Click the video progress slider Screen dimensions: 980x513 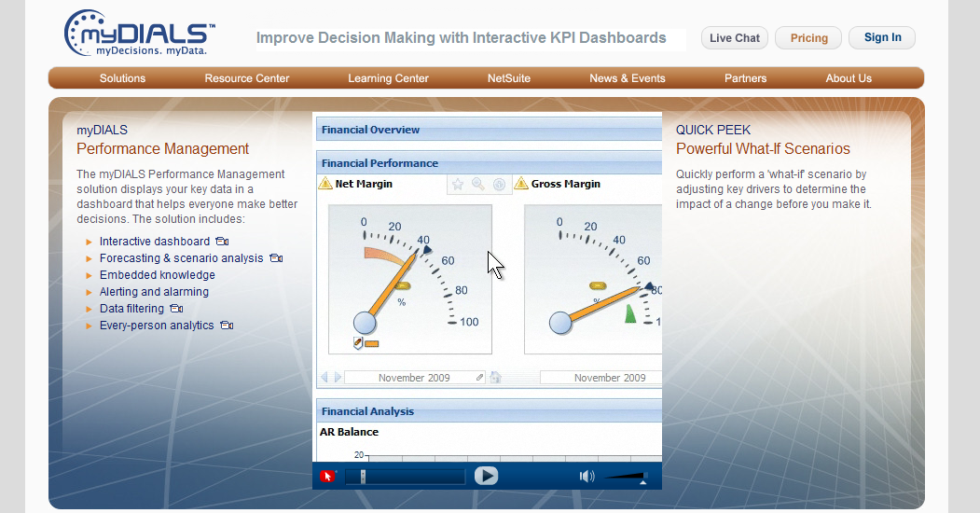pos(405,477)
